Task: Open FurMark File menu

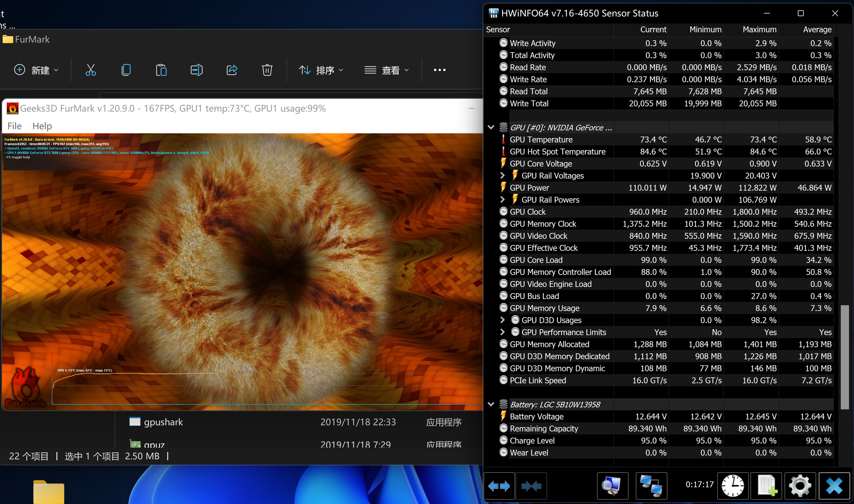Action: [15, 126]
